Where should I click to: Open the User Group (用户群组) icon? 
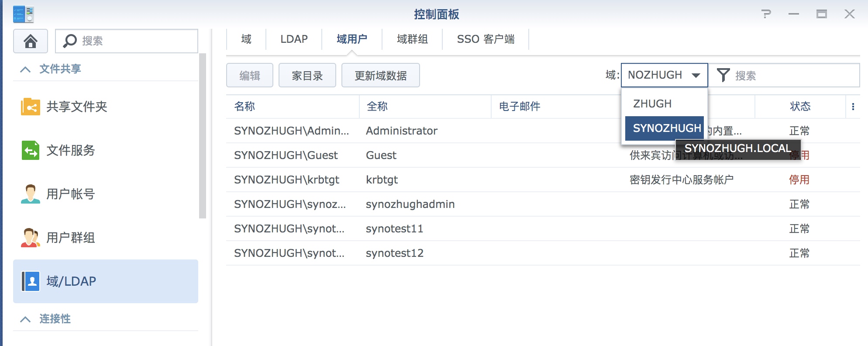pyautogui.click(x=31, y=238)
